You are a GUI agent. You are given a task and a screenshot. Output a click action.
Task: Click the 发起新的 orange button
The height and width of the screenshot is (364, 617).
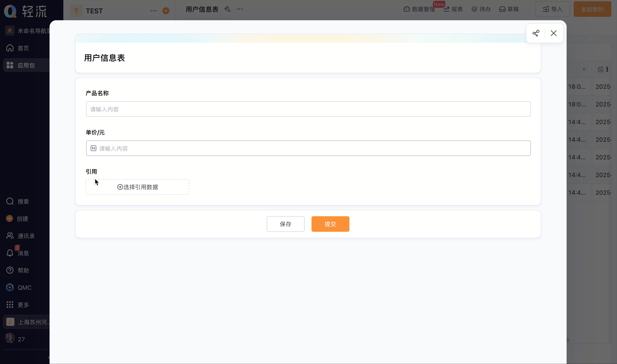592,9
